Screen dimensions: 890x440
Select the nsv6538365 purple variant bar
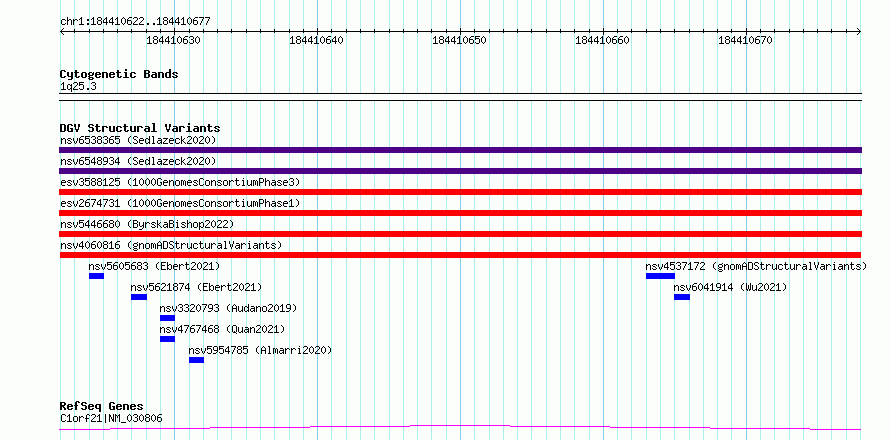(460, 150)
